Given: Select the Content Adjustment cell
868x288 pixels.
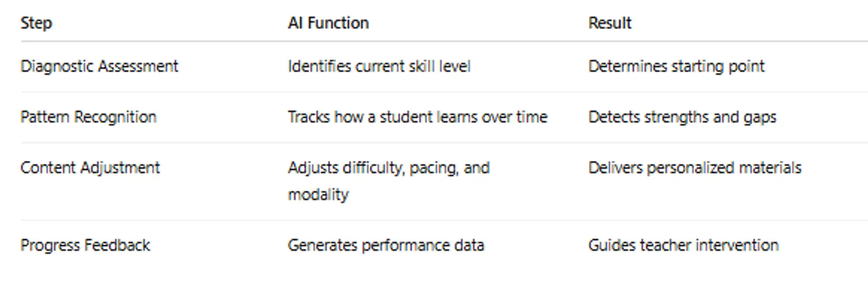Looking at the screenshot, I should 90,168.
